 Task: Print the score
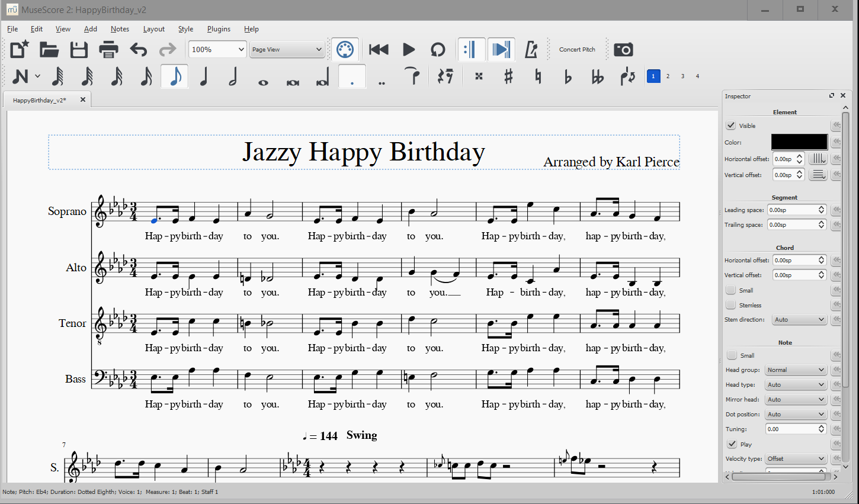click(x=108, y=49)
